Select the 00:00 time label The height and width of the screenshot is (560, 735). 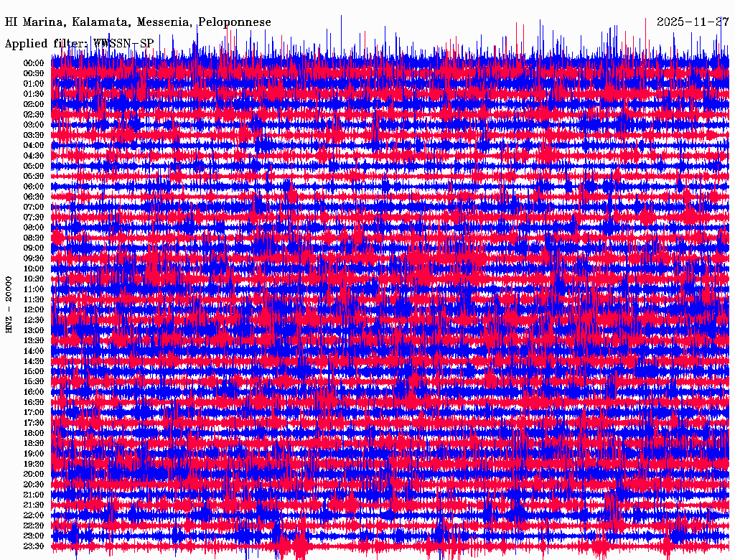[x=34, y=63]
